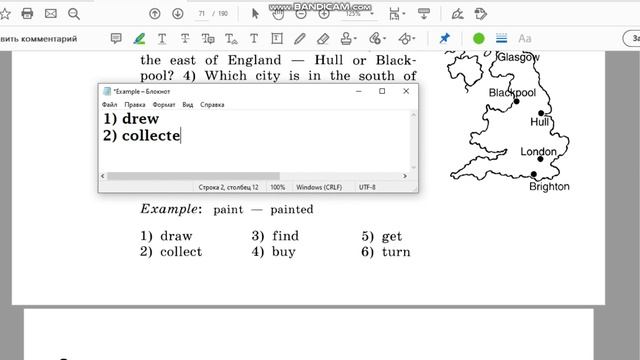Screen dimensions: 640x360
Task: Click the word 'find' in the PDF exercise
Action: [285, 236]
